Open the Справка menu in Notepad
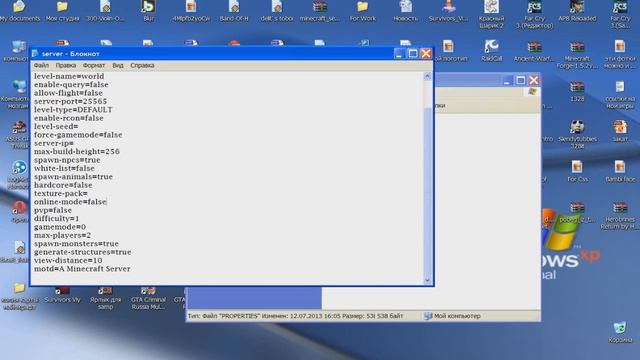This screenshot has width=640, height=360. click(142, 65)
